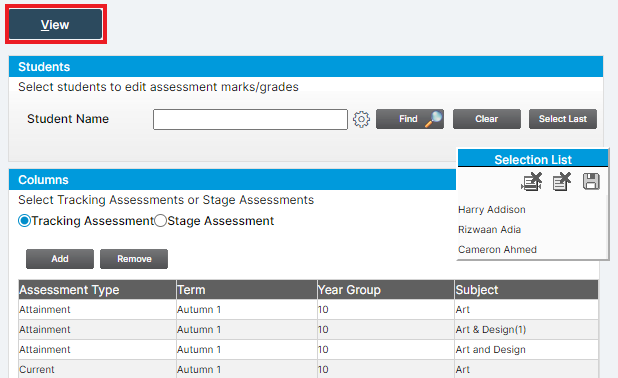Open student search settings gear icon
The height and width of the screenshot is (378, 618).
click(x=361, y=119)
